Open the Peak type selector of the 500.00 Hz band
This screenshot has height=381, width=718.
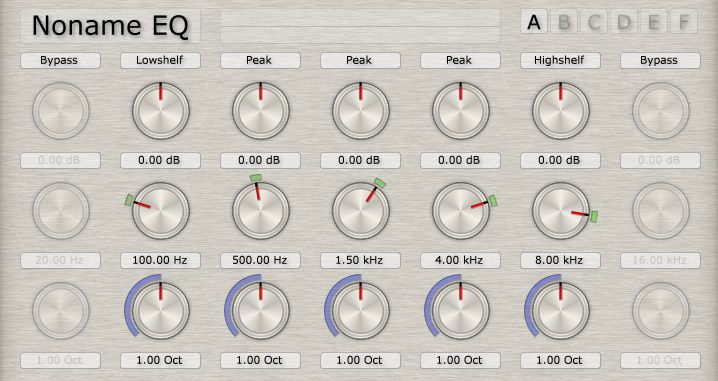260,60
